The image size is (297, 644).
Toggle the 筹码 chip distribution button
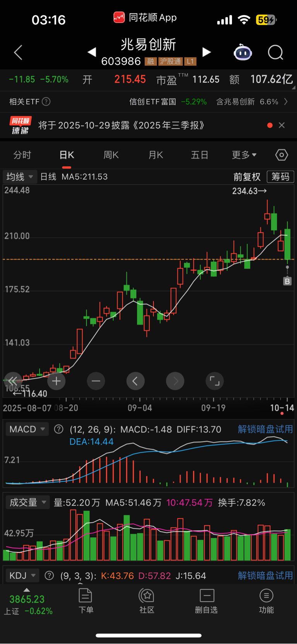coord(280,177)
